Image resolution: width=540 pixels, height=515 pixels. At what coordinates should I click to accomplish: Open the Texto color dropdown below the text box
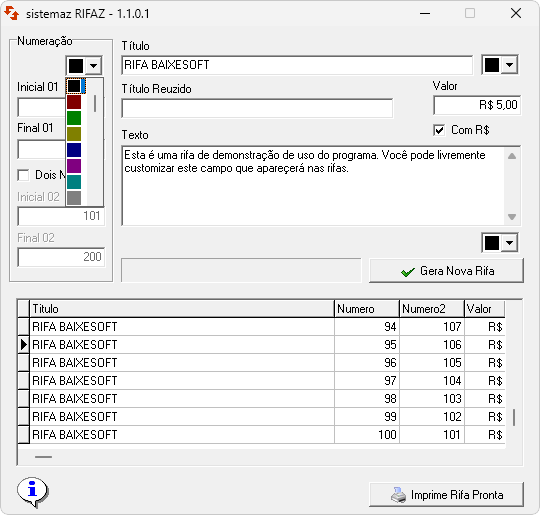[509, 243]
